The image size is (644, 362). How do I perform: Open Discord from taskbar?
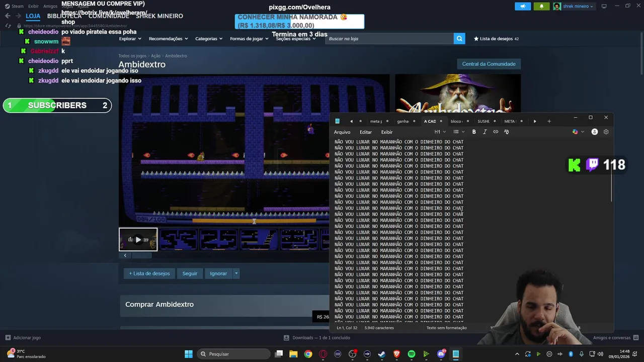tap(441, 354)
